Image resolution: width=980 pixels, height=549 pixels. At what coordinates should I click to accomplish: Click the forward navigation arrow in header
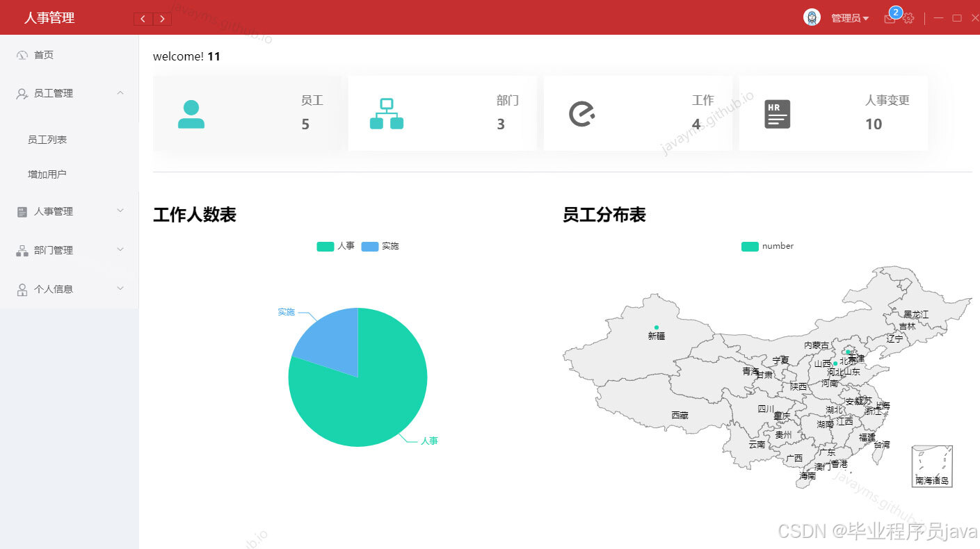pyautogui.click(x=162, y=19)
